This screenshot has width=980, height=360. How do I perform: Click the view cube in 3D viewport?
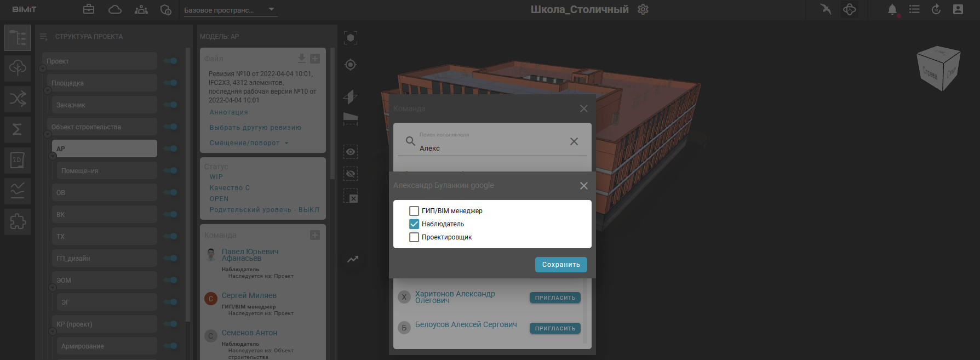coord(938,68)
